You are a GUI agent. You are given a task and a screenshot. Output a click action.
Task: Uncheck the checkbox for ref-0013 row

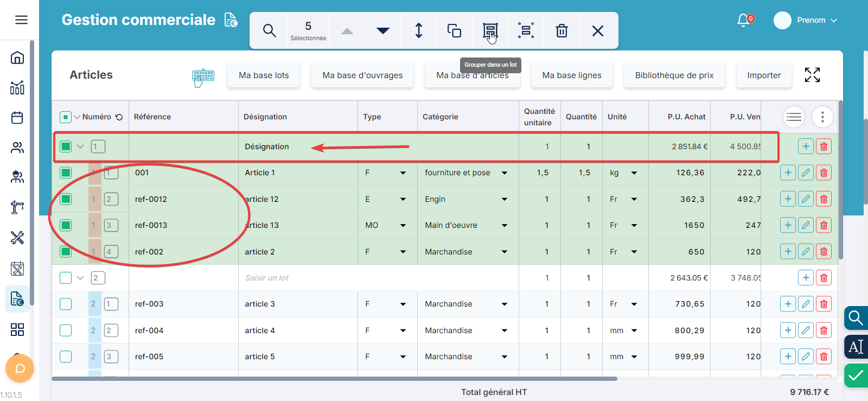66,225
